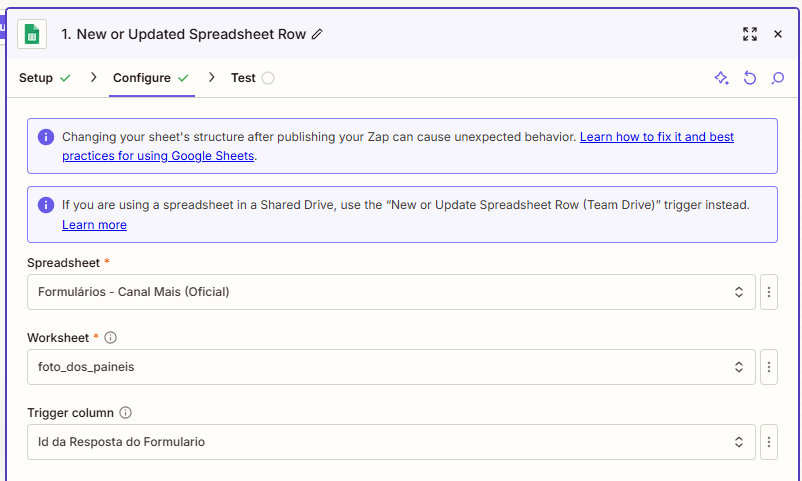This screenshot has width=802, height=481.
Task: Click the Trigger column info icon
Action: 126,412
